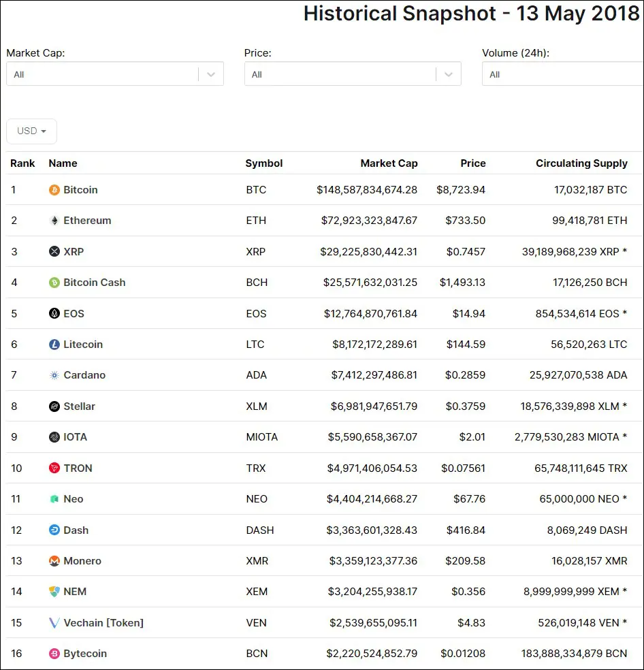Click the Cardano logo icon
This screenshot has height=670, width=644.
click(54, 375)
